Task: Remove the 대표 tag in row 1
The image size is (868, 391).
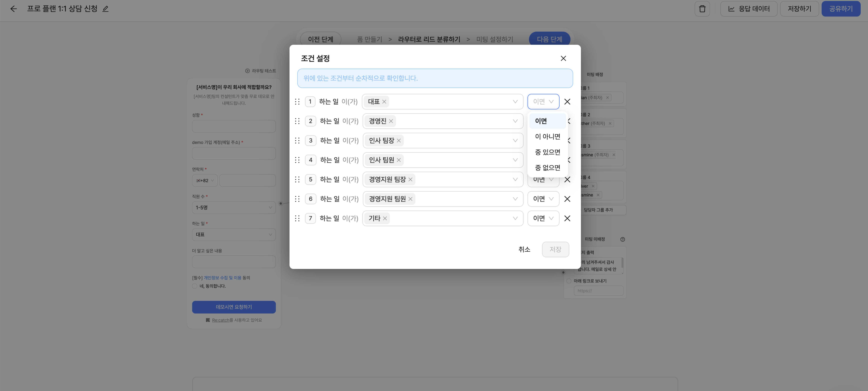Action: pyautogui.click(x=384, y=101)
